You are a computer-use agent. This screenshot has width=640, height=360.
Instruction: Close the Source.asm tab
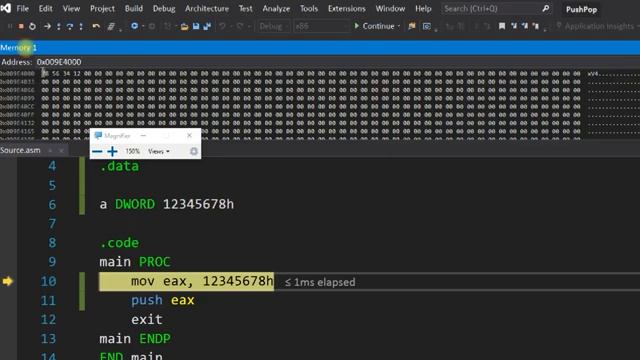point(61,151)
